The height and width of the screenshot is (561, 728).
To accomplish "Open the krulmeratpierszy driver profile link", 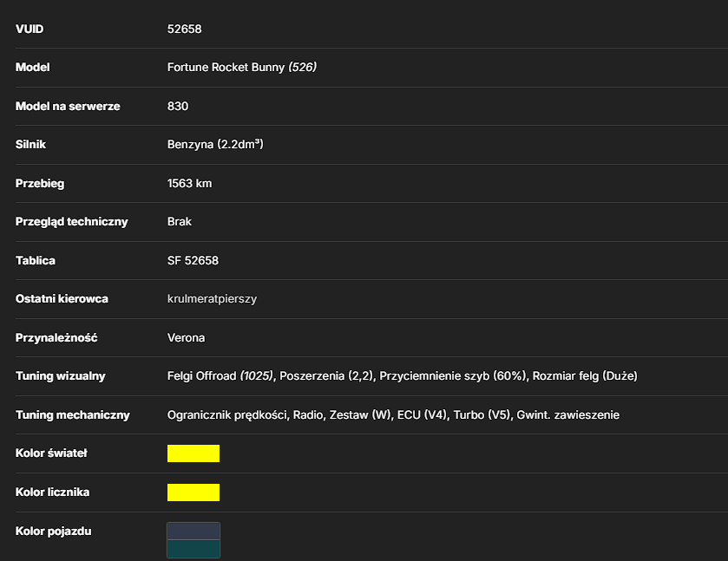I will 212,299.
